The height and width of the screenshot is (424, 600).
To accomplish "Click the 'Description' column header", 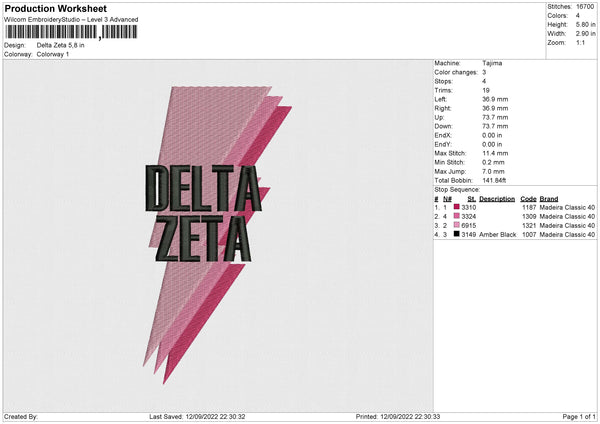I will [497, 199].
